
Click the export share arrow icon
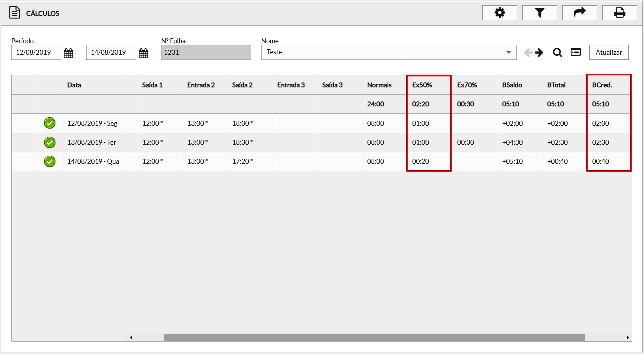[579, 13]
